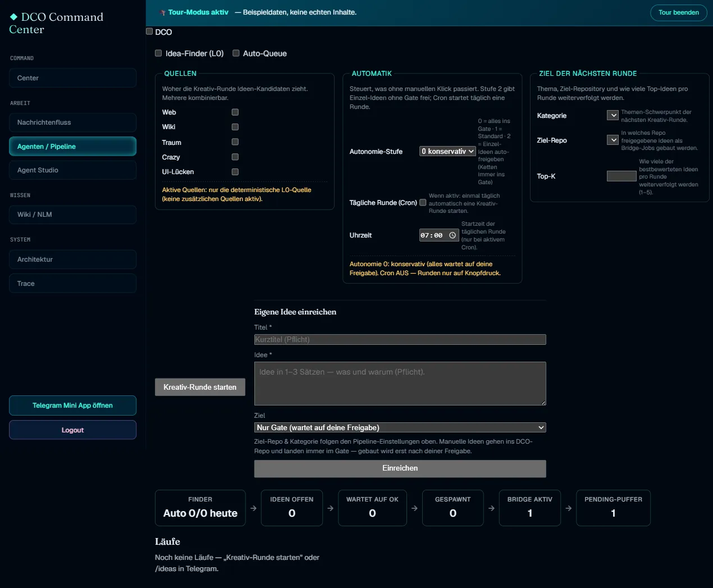Click the Titel input field (Kurztitel)
Screen dimensions: 713x588
(x=400, y=339)
